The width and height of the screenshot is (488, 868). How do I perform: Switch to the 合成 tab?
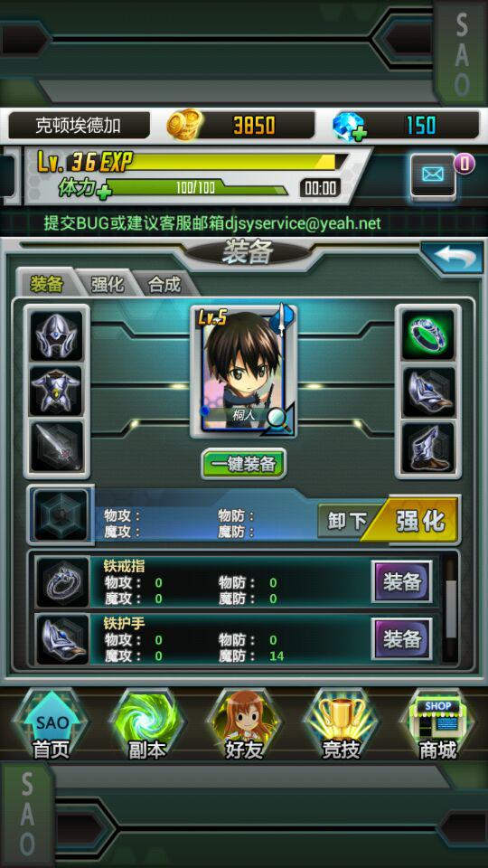(x=164, y=284)
